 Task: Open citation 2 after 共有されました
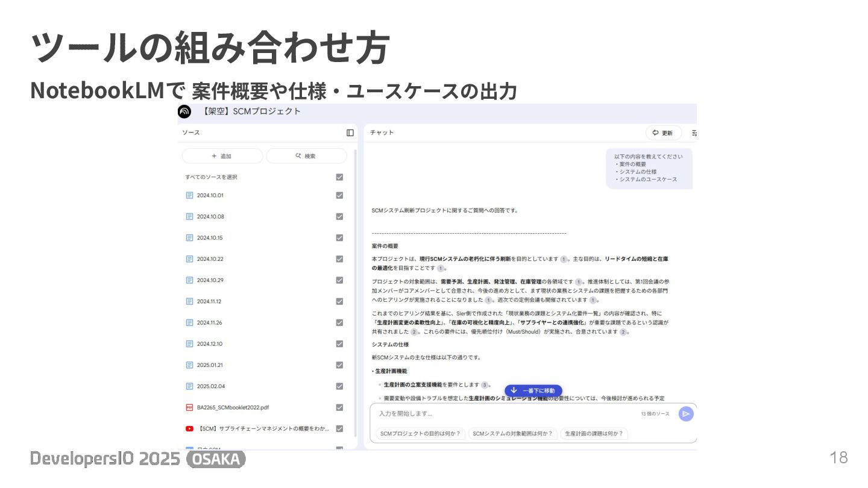(414, 332)
